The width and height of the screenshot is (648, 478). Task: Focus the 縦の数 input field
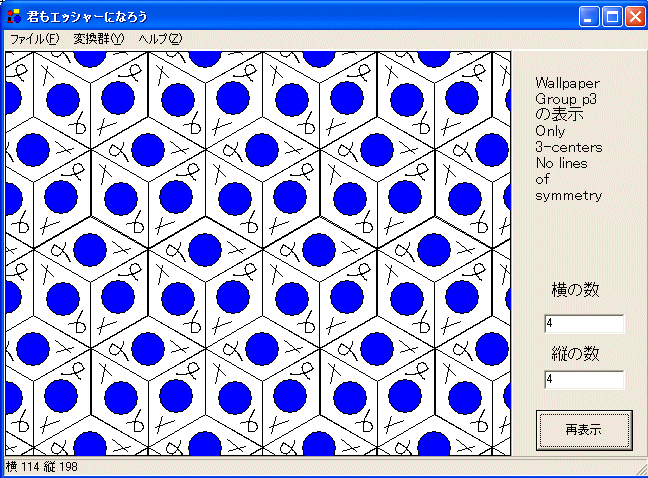point(584,380)
